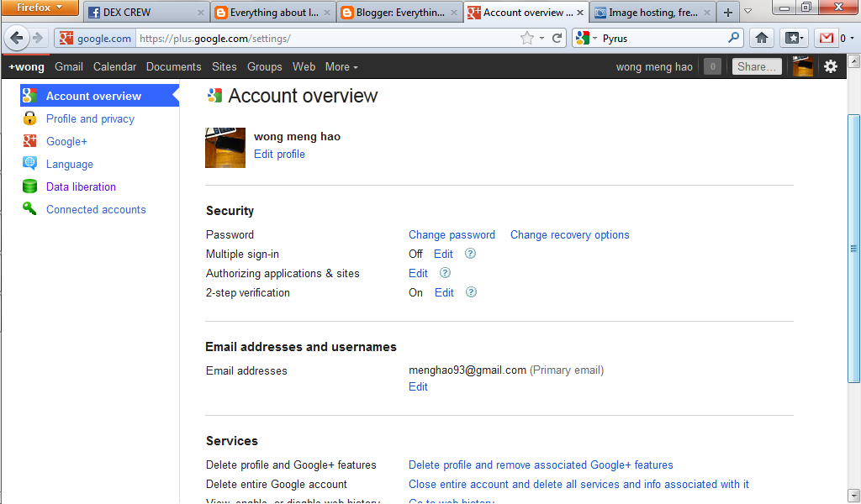Viewport: 861px width, 504px height.
Task: Open the Bookmarks toolbar button
Action: click(x=794, y=38)
